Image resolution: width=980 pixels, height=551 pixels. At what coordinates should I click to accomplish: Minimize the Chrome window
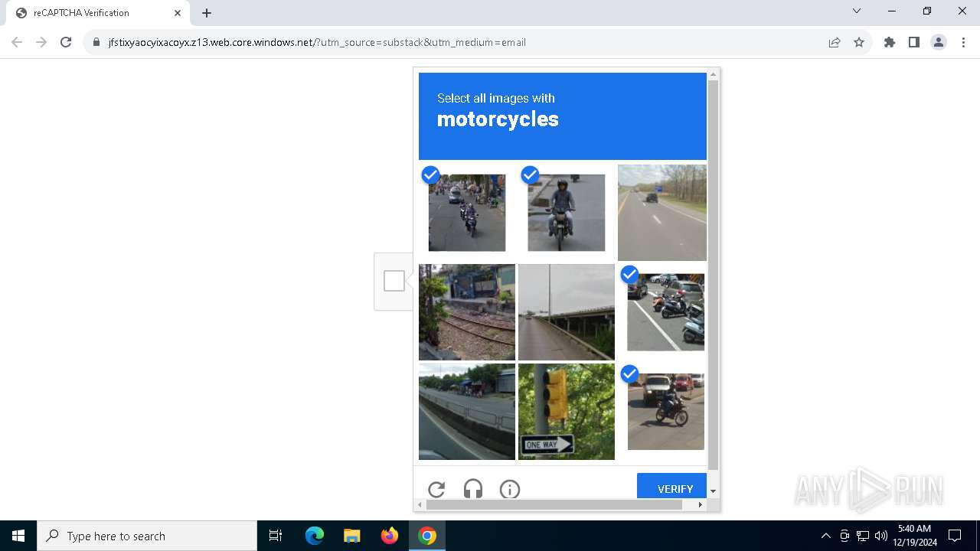click(x=892, y=11)
